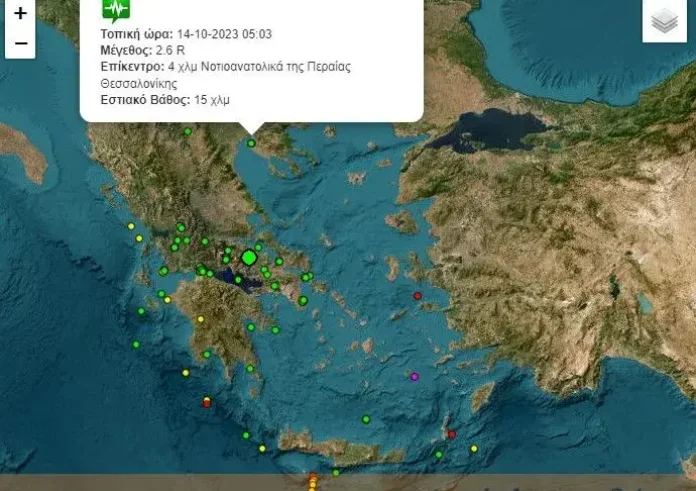Click the green marker southeast of Attica near Kea

(x=303, y=301)
